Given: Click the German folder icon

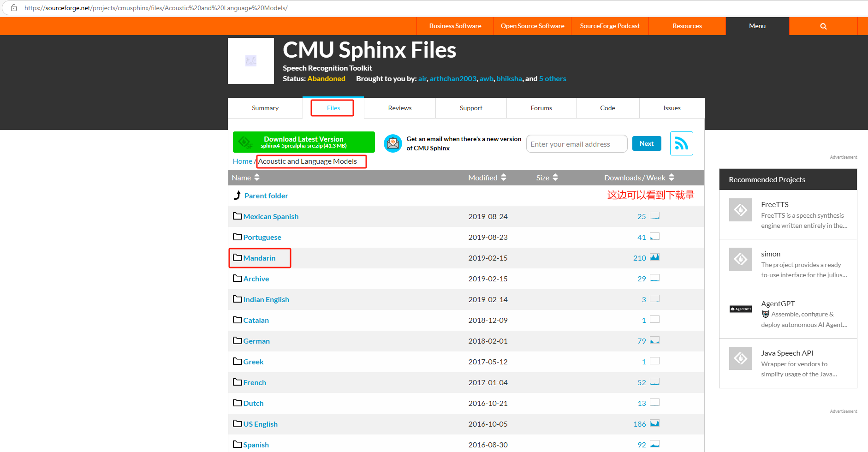Looking at the screenshot, I should pyautogui.click(x=238, y=340).
